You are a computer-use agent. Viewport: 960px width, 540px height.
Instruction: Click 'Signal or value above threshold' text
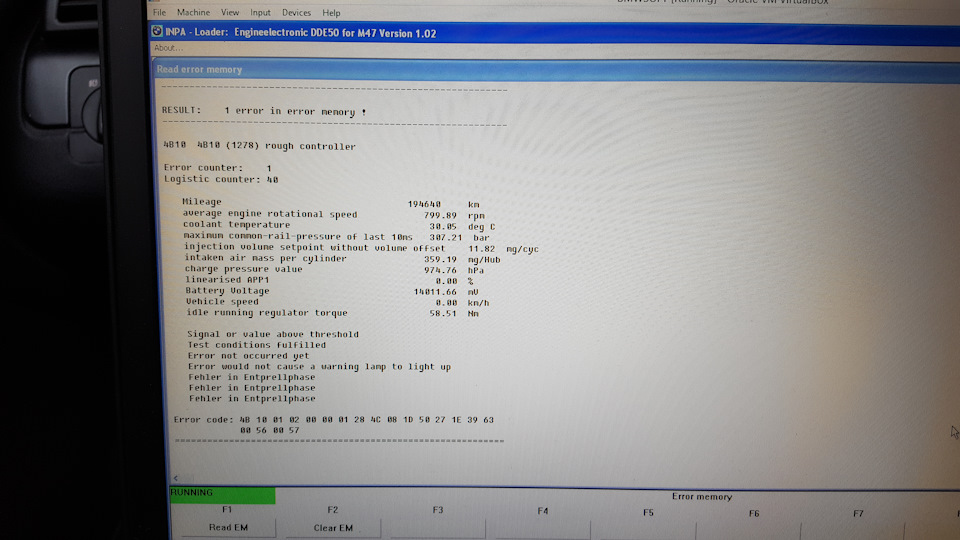click(x=273, y=334)
